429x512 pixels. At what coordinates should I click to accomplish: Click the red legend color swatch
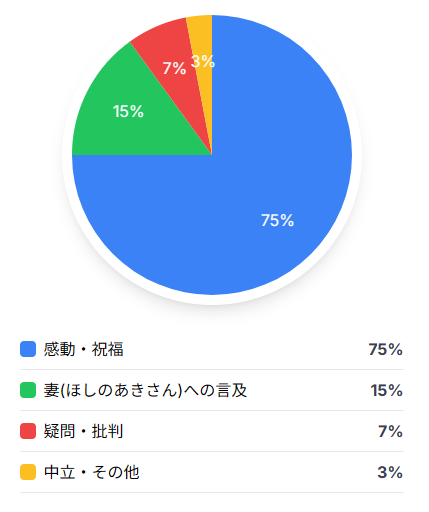pos(28,431)
